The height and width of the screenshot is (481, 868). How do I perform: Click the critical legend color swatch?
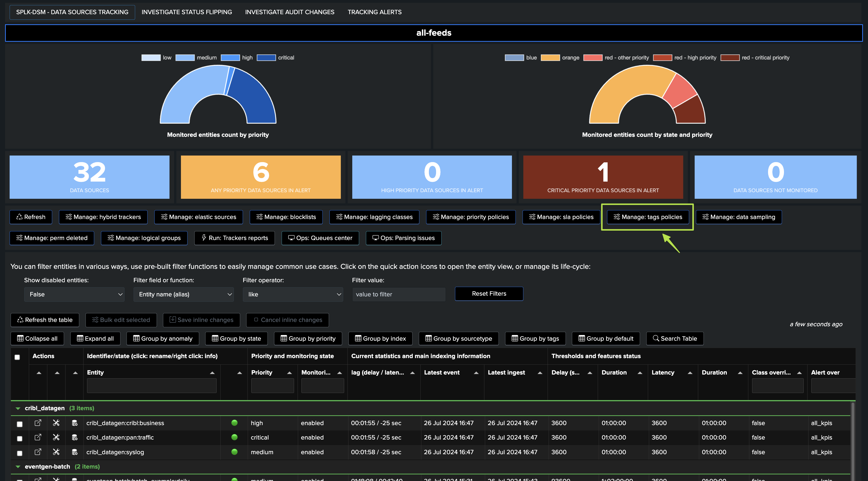(x=266, y=58)
